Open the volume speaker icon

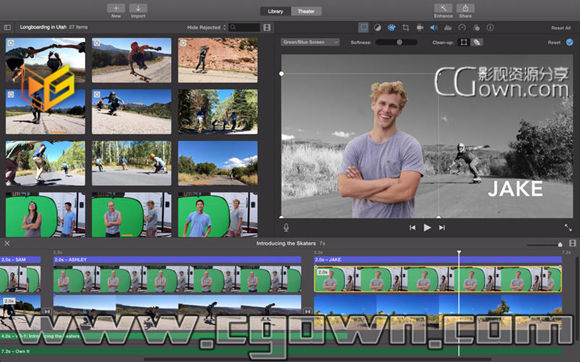[x=434, y=28]
